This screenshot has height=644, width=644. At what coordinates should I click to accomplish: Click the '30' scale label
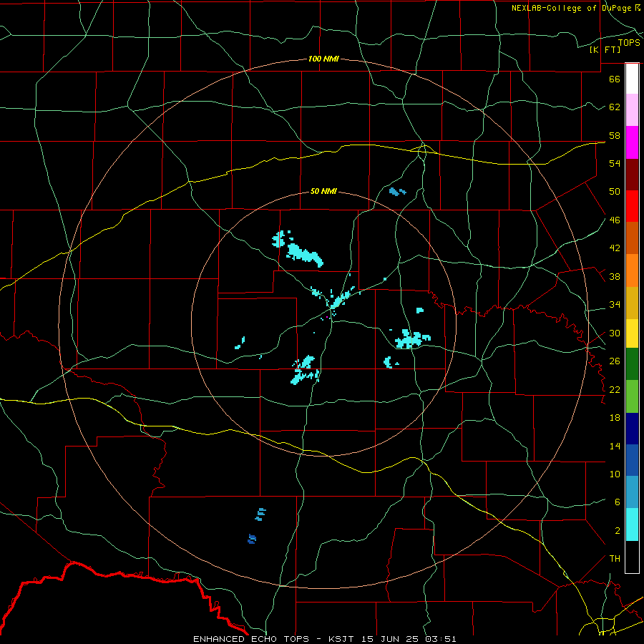tap(615, 333)
